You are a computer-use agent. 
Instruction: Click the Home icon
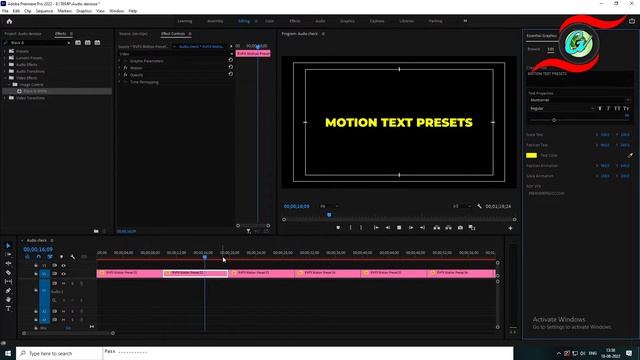(x=9, y=21)
